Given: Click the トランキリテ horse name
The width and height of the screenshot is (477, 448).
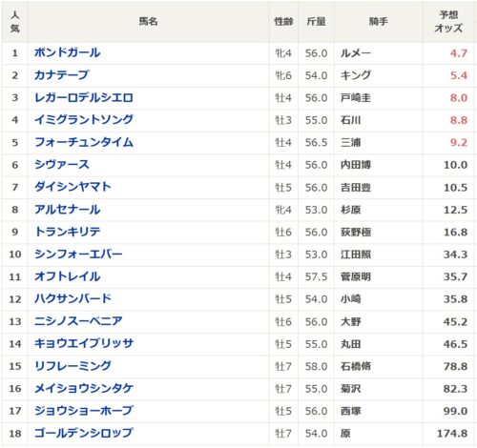Looking at the screenshot, I should point(68,232).
